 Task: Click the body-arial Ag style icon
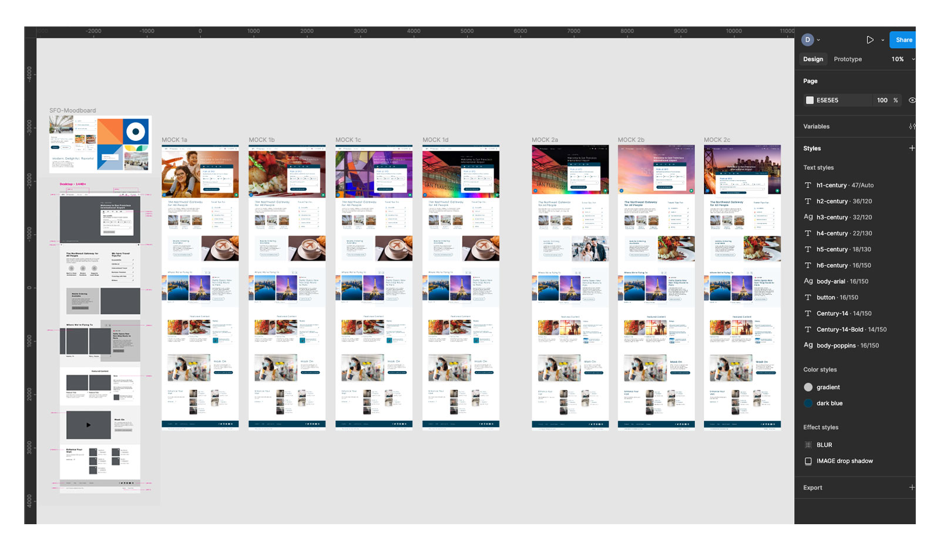click(x=808, y=281)
